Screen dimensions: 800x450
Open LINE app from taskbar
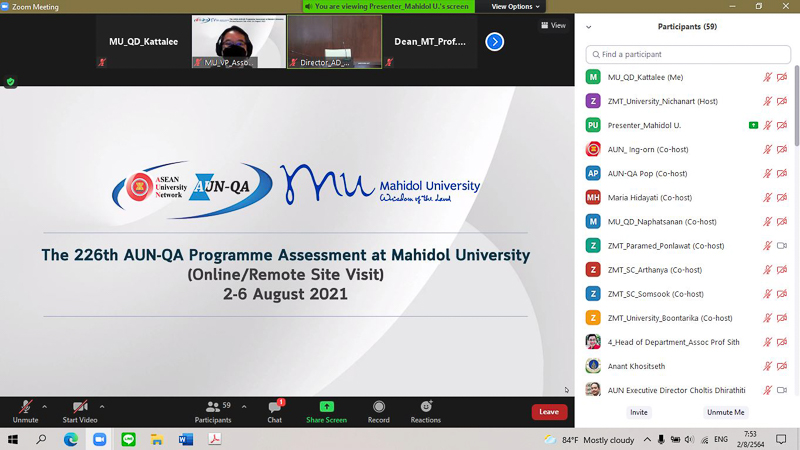coord(128,439)
